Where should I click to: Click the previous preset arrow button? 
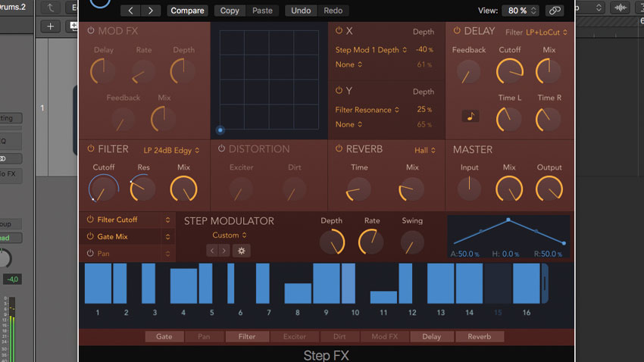point(130,11)
